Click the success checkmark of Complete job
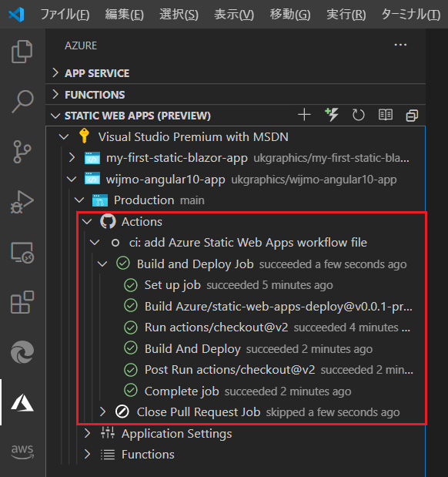The height and width of the screenshot is (477, 448). tap(131, 391)
